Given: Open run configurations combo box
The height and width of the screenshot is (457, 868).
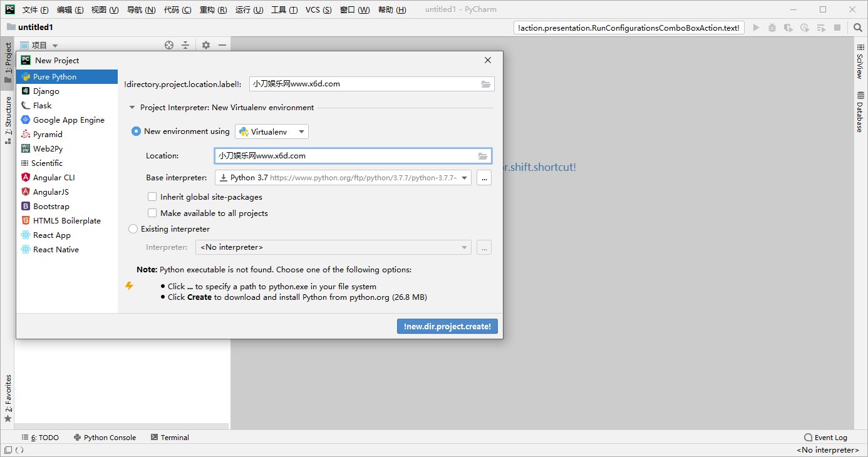Looking at the screenshot, I should (x=629, y=28).
